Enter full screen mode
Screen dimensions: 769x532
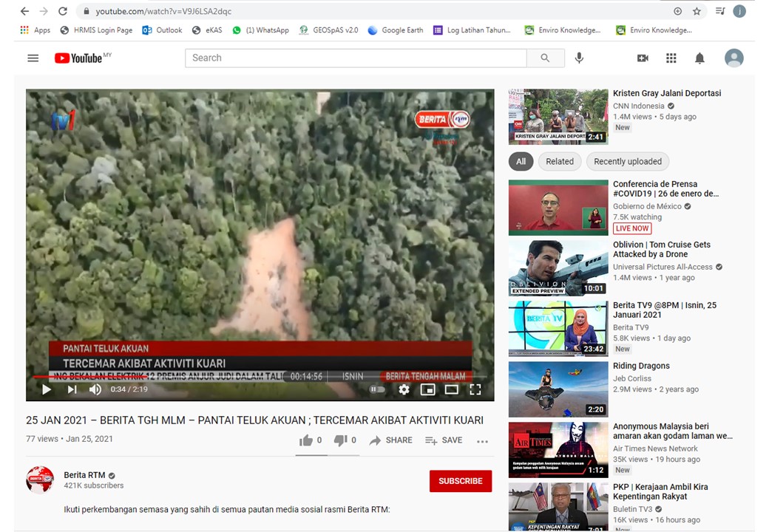coord(475,389)
